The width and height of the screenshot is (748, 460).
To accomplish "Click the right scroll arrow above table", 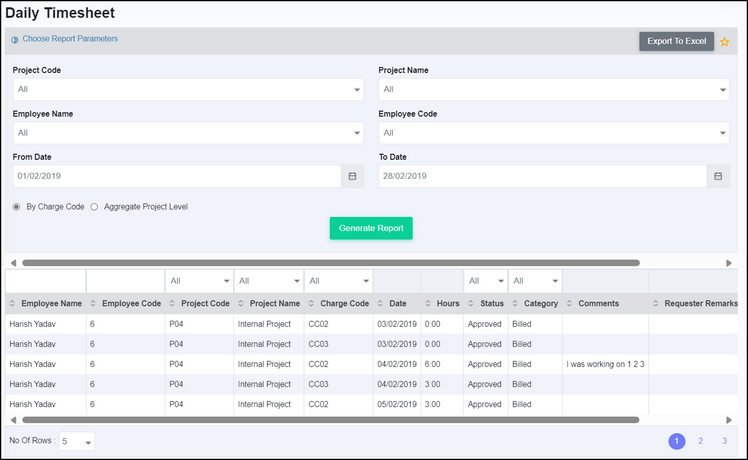I will click(x=729, y=263).
